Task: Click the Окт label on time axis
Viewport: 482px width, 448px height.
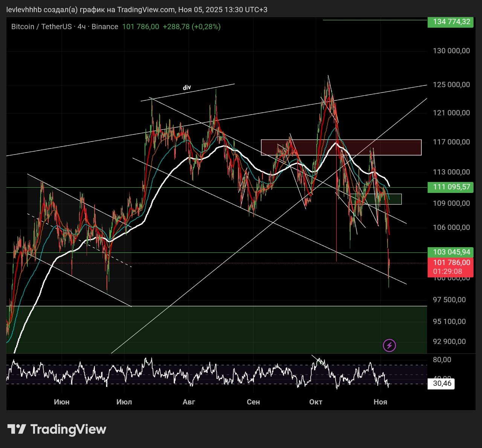Action: (x=316, y=402)
